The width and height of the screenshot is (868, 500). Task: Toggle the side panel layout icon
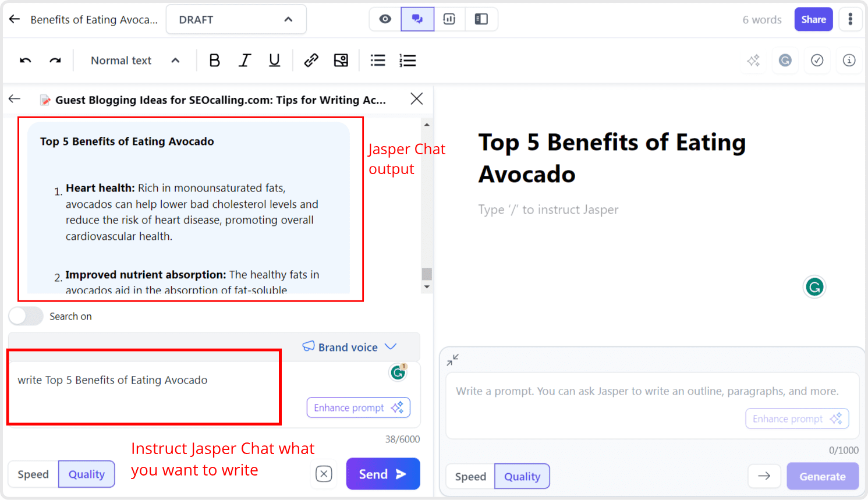(481, 19)
